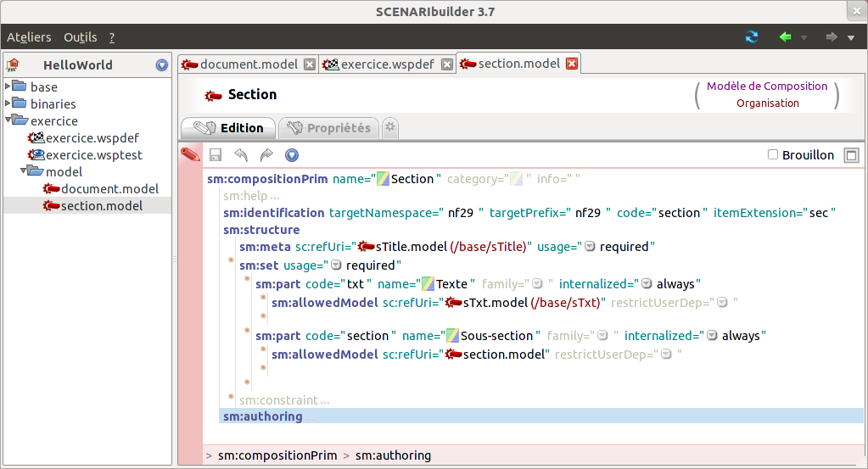The image size is (868, 469).
Task: Toggle the Brouillon checkbox
Action: [x=773, y=154]
